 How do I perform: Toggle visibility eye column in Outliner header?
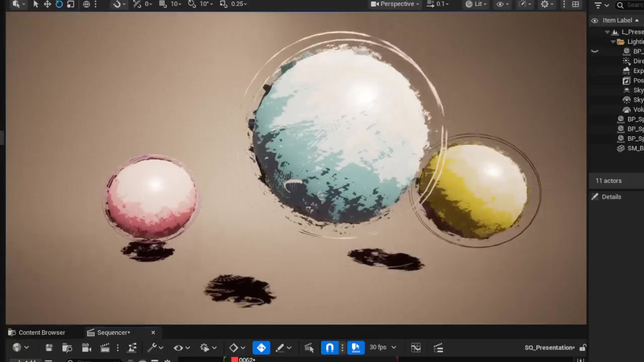point(595,20)
